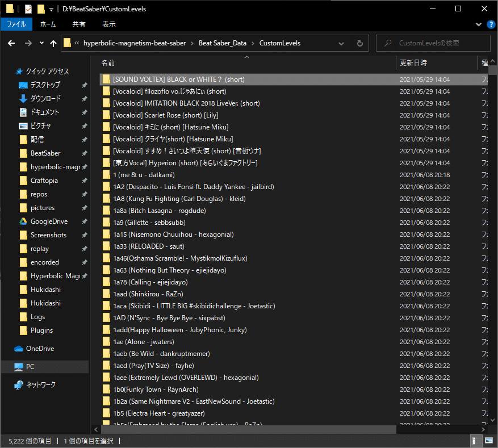Open ダウンロード in the sidebar
Image resolution: width=498 pixels, height=448 pixels.
45,99
